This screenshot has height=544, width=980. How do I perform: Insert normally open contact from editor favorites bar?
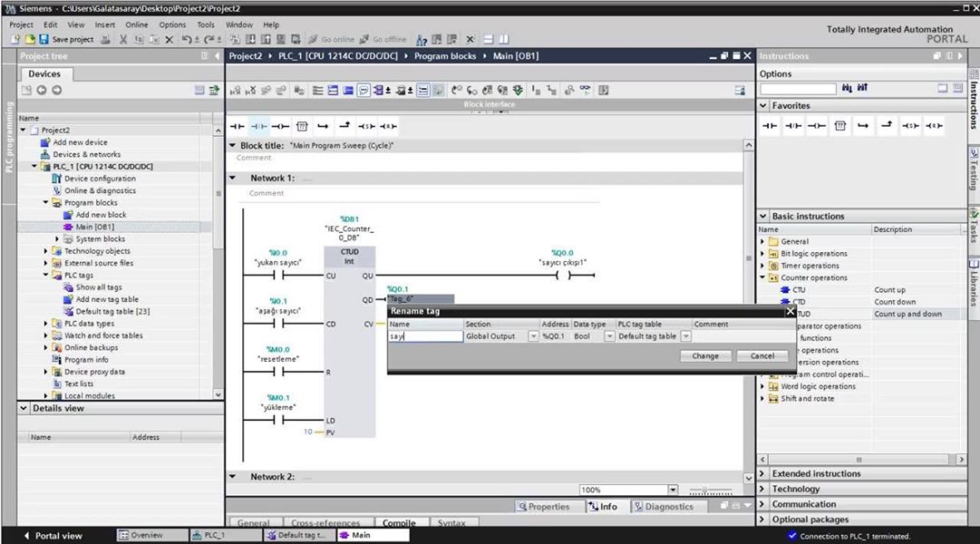coord(238,126)
